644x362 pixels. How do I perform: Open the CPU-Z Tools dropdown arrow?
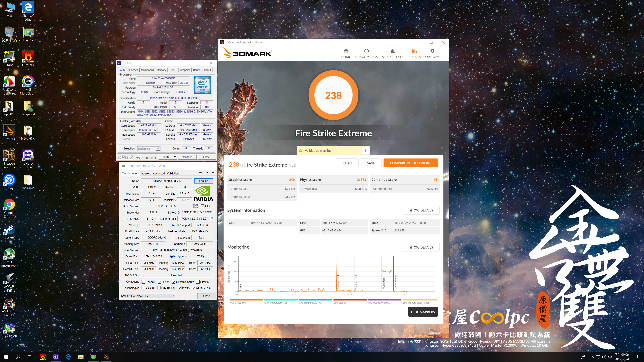click(175, 157)
